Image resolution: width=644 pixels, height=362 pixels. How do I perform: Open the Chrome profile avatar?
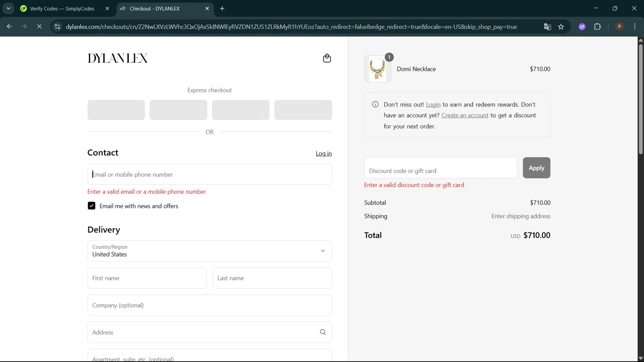620,27
